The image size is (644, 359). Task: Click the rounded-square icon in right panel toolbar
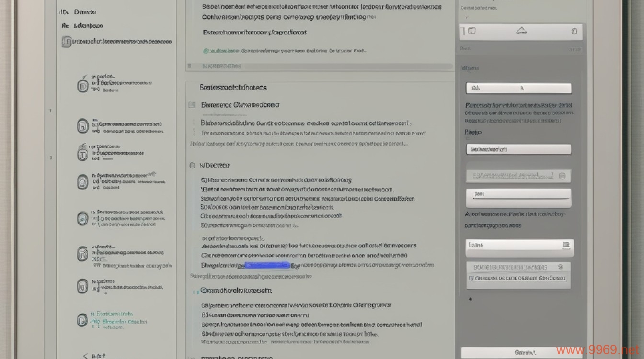point(472,31)
